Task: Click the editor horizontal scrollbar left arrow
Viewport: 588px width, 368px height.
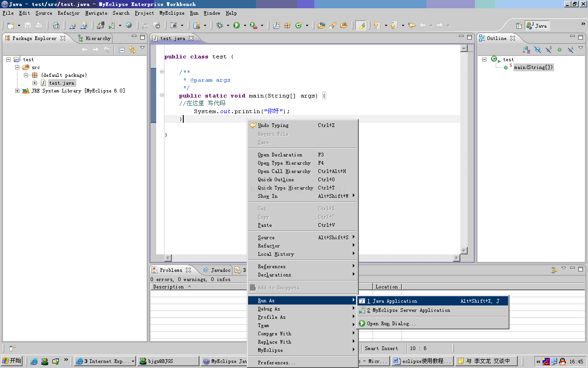Action: coord(168,258)
